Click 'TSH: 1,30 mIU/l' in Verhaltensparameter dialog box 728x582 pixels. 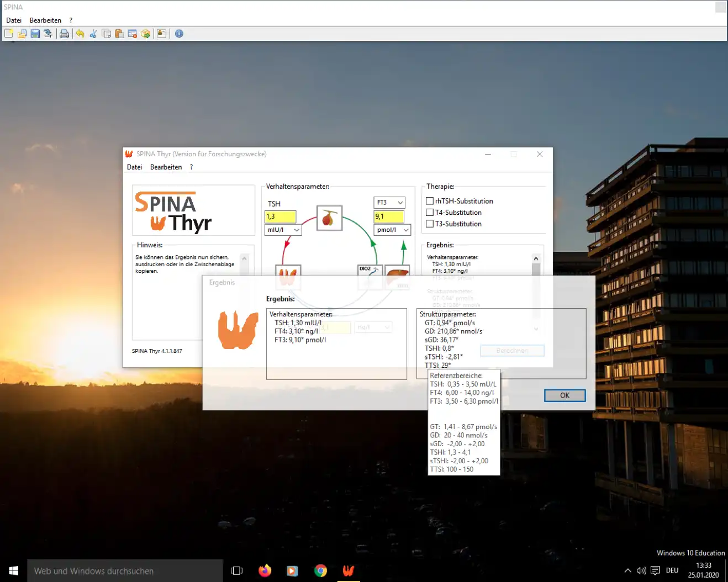pyautogui.click(x=298, y=323)
